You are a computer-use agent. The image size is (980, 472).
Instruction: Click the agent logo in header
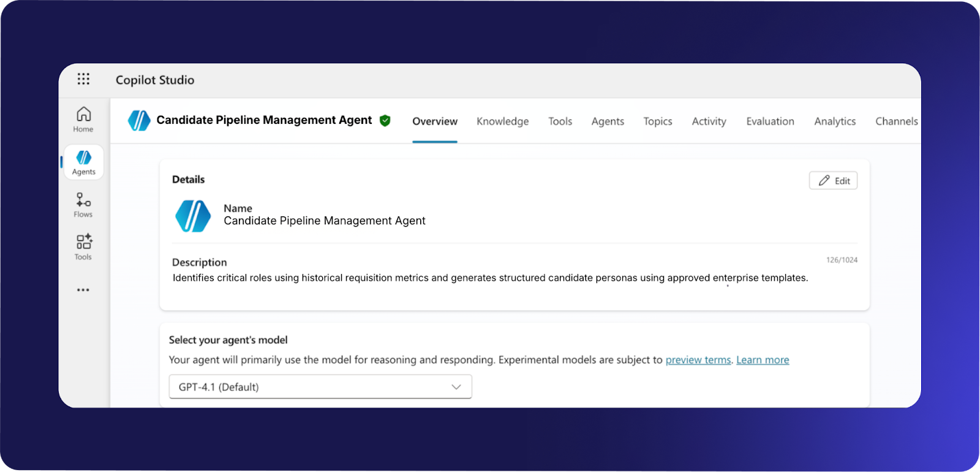(139, 121)
